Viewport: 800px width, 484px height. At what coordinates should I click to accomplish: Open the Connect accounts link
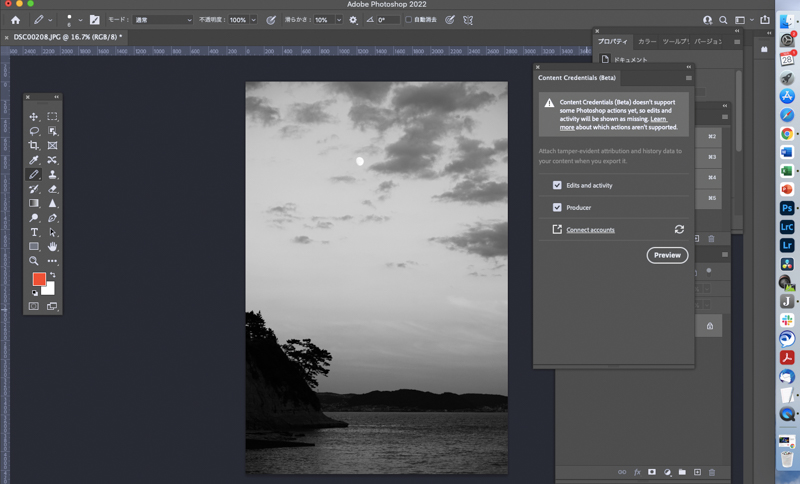pyautogui.click(x=590, y=230)
